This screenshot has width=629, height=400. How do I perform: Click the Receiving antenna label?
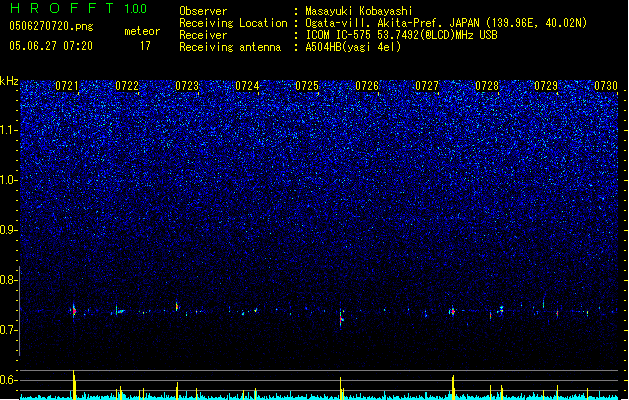(230, 47)
